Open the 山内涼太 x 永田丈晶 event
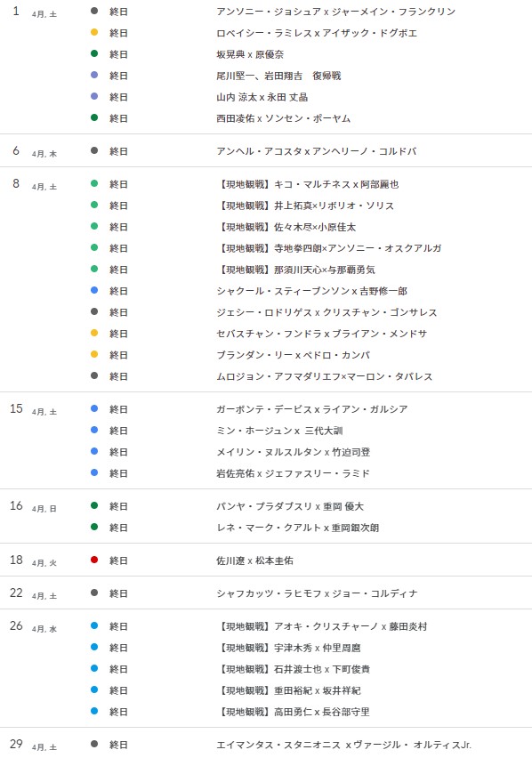This screenshot has height=758, width=532. (262, 97)
